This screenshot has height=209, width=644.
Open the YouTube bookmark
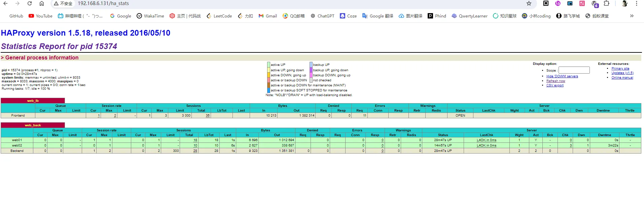[x=40, y=16]
